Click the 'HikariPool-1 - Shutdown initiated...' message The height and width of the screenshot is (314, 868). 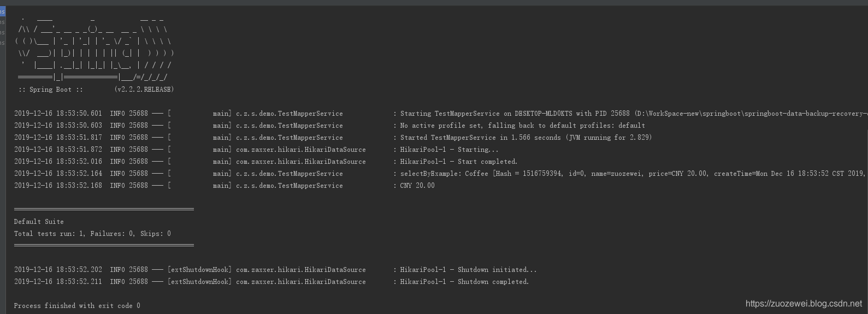coord(468,270)
